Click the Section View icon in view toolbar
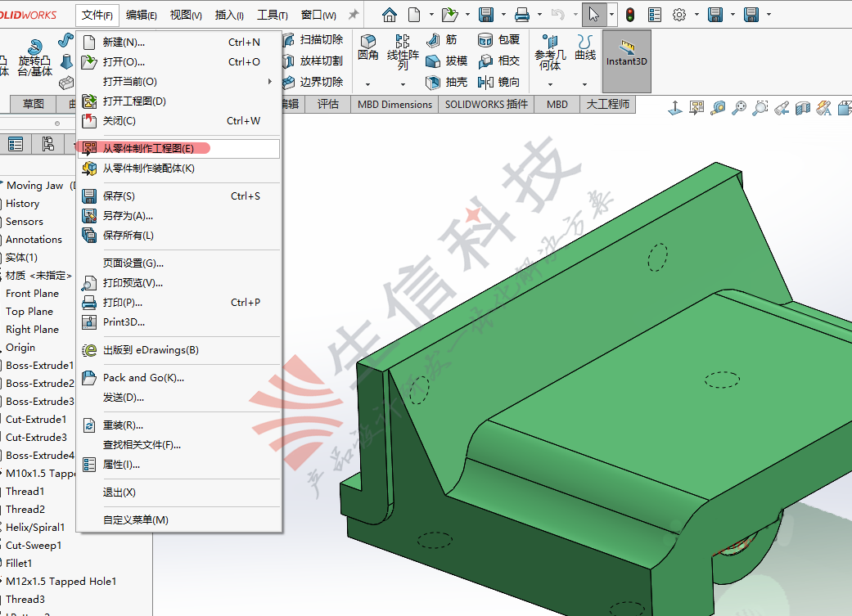 click(x=803, y=108)
